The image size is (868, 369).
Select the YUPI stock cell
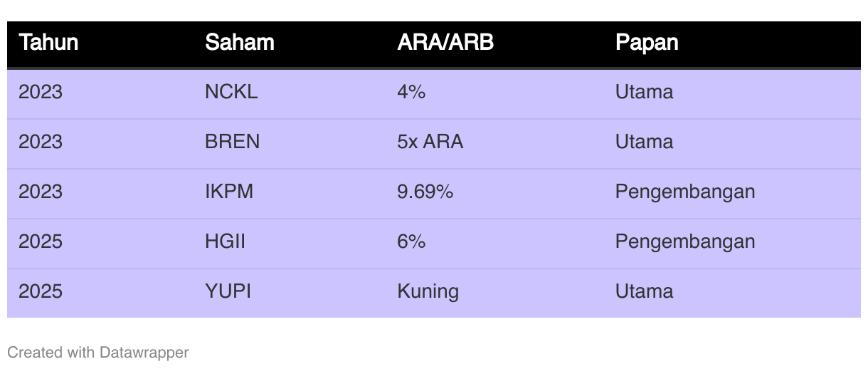[x=228, y=292]
